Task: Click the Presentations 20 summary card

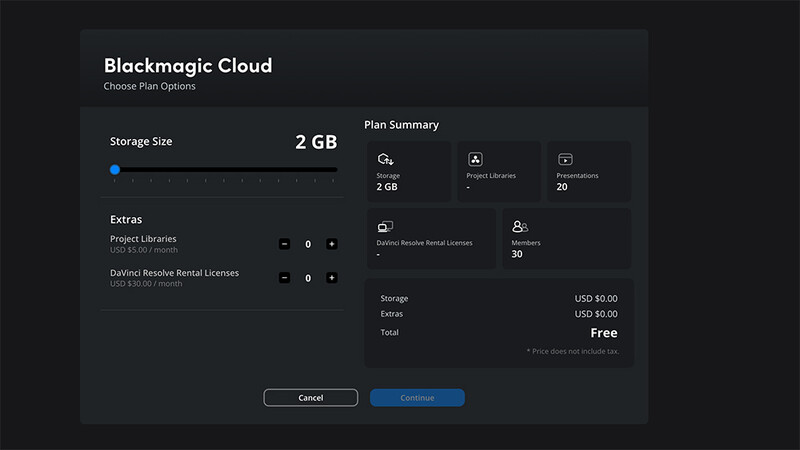Action: 589,171
